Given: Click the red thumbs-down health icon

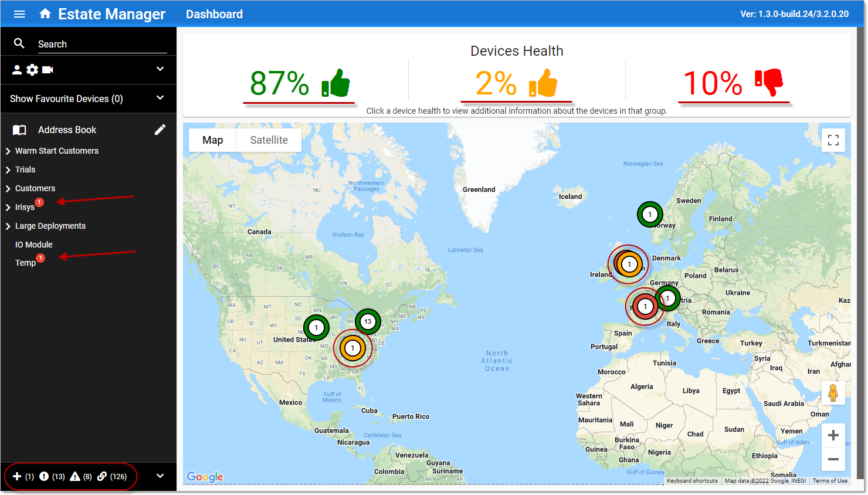Looking at the screenshot, I should [x=769, y=83].
